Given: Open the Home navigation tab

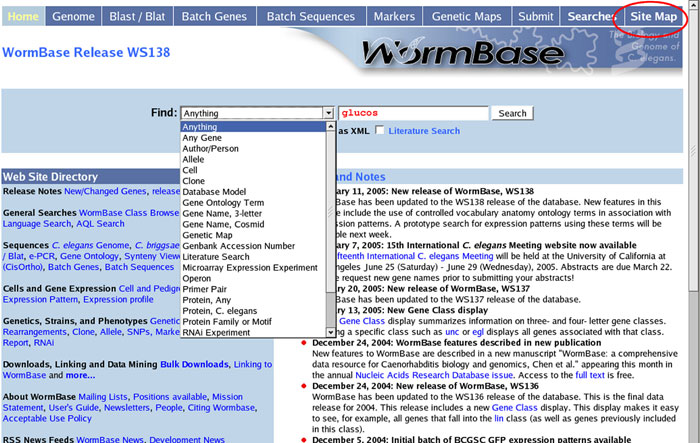Looking at the screenshot, I should pyautogui.click(x=23, y=17).
